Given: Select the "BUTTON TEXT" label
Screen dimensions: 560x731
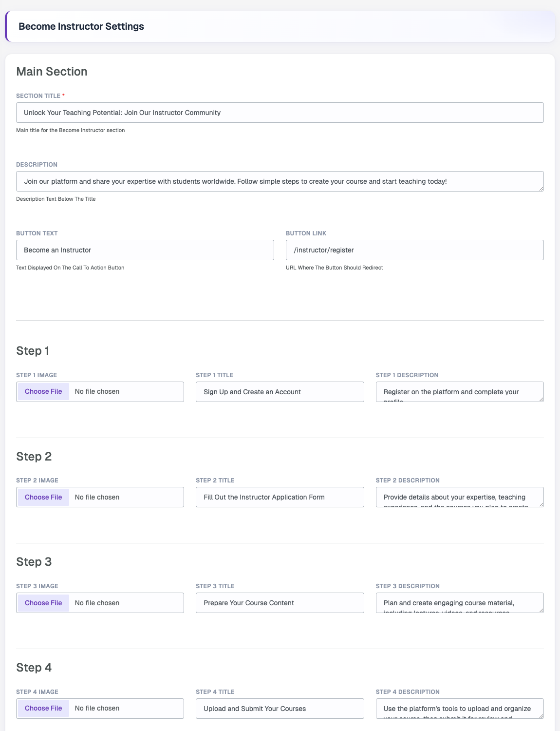Looking at the screenshot, I should pos(37,233).
